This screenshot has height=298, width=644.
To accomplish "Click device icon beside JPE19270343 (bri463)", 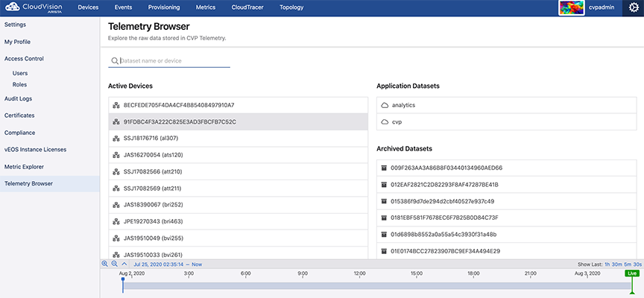I will [116, 221].
